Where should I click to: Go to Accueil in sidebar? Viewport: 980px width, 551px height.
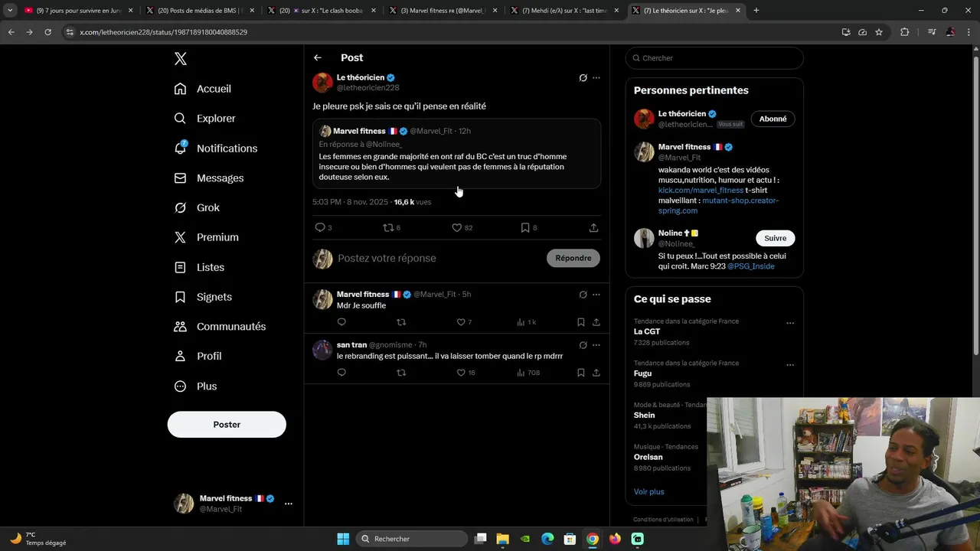point(203,89)
